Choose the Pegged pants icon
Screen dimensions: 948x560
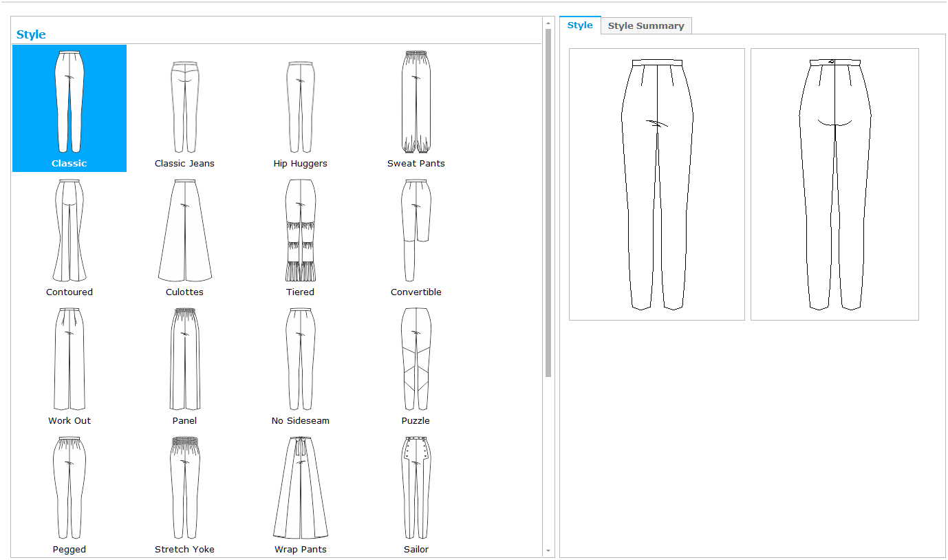click(69, 487)
